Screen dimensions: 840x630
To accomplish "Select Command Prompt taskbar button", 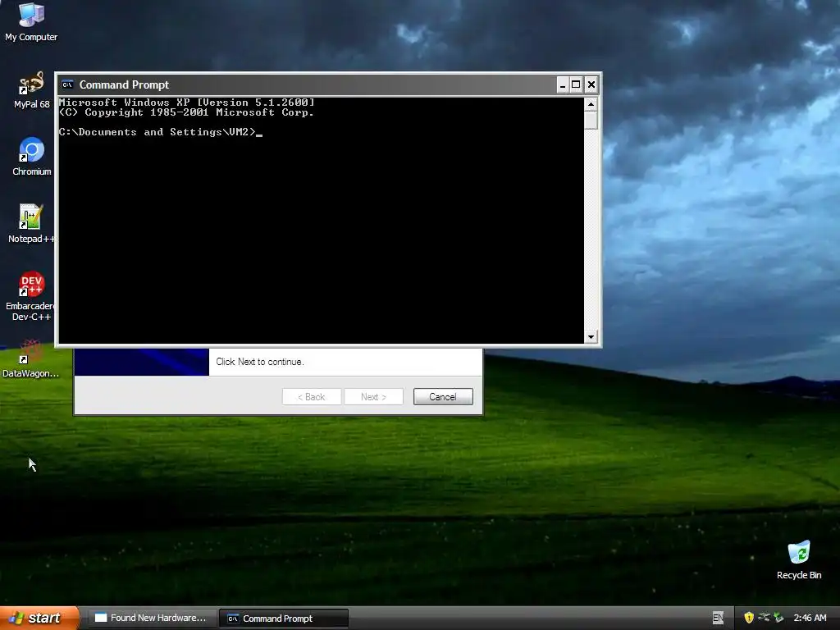I will click(x=284, y=619).
